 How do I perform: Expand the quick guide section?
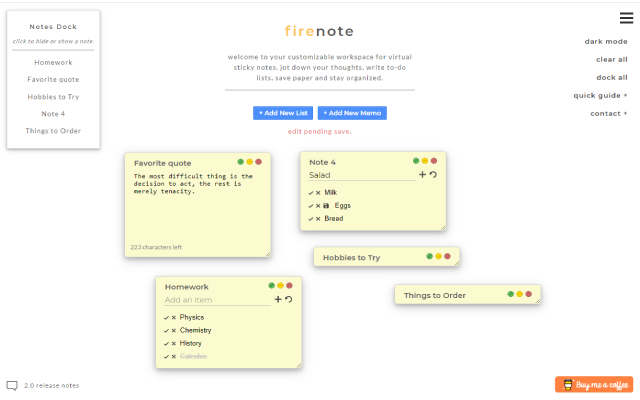point(600,96)
